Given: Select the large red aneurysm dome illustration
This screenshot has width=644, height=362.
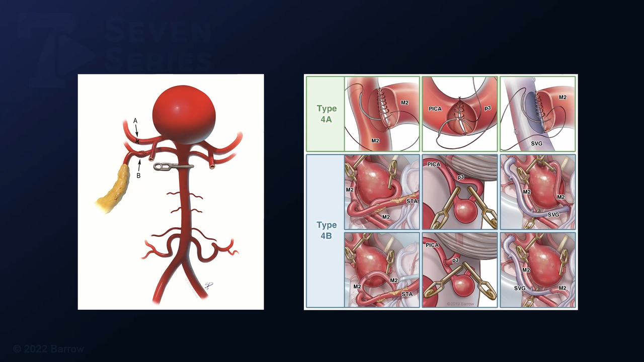Looking at the screenshot, I should 184,115.
